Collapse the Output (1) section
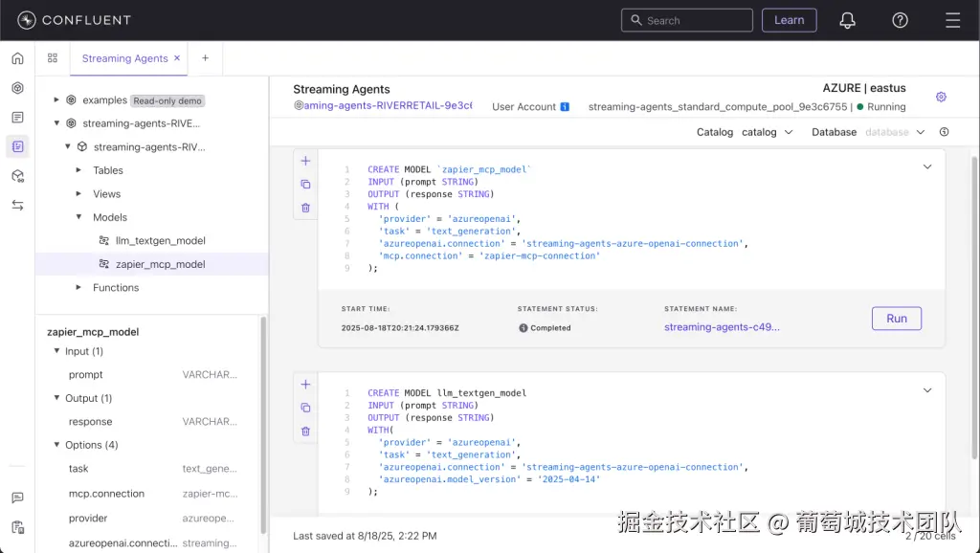The width and height of the screenshot is (980, 553). coord(56,398)
